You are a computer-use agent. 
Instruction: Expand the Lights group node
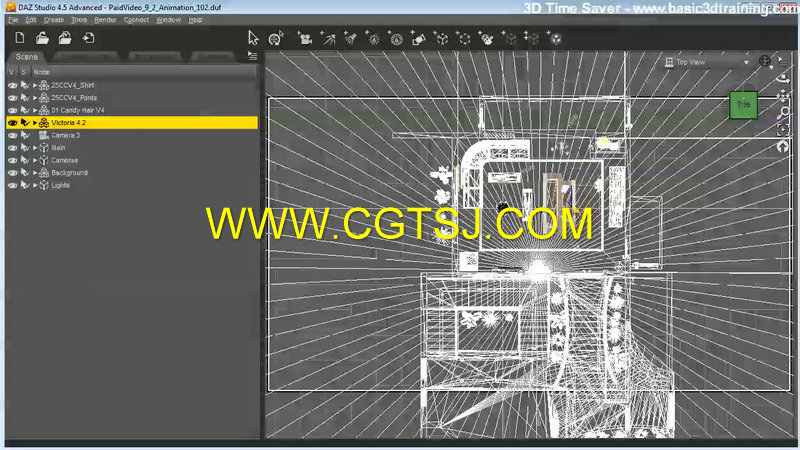(35, 185)
